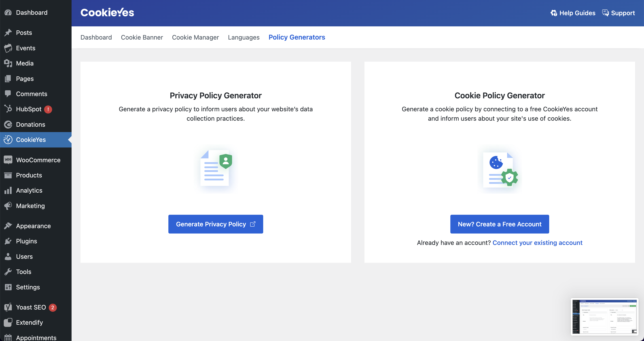Open the Analytics menu item
This screenshot has width=644, height=341.
coord(36,190)
